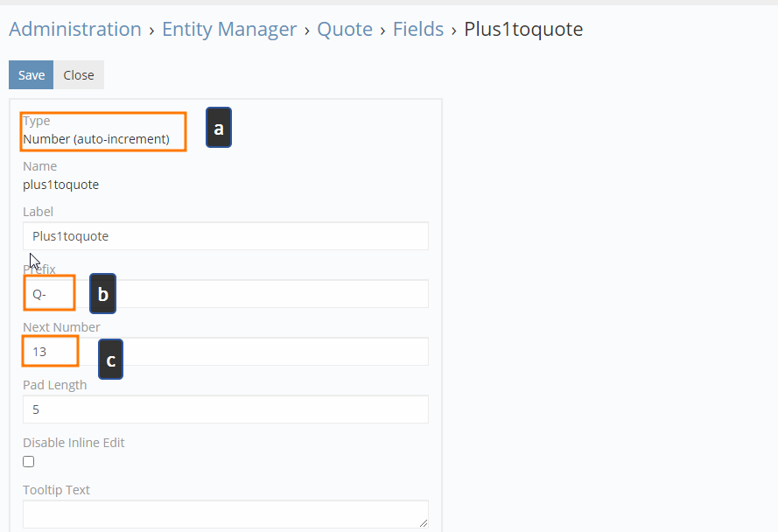Focus the Tooltip Text textarea
The height and width of the screenshot is (532, 778).
[226, 514]
